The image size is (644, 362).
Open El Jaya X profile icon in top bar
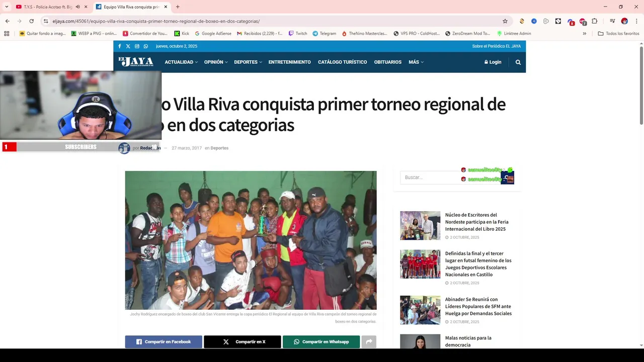(x=128, y=46)
